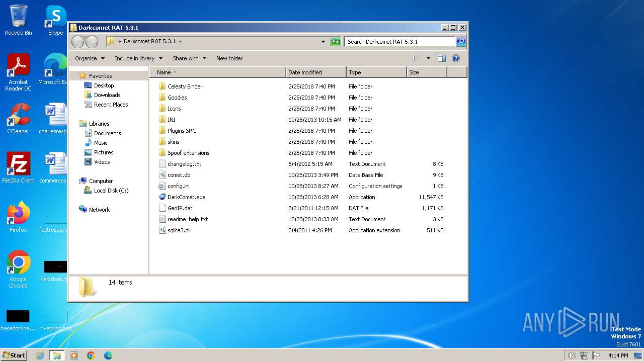Screen dimensions: 644x362
Task: Expand the address bar history dropdown
Action: (323, 42)
